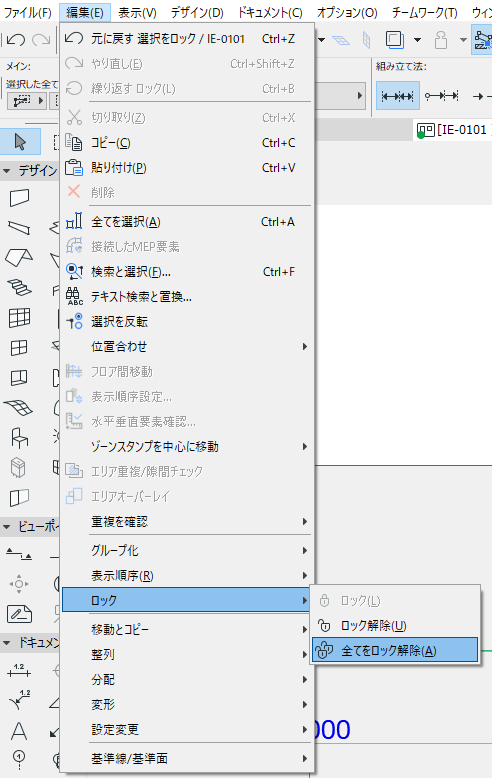492x778 pixels.
Task: Click the Undo arrow in toolbar
Action: click(x=16, y=40)
